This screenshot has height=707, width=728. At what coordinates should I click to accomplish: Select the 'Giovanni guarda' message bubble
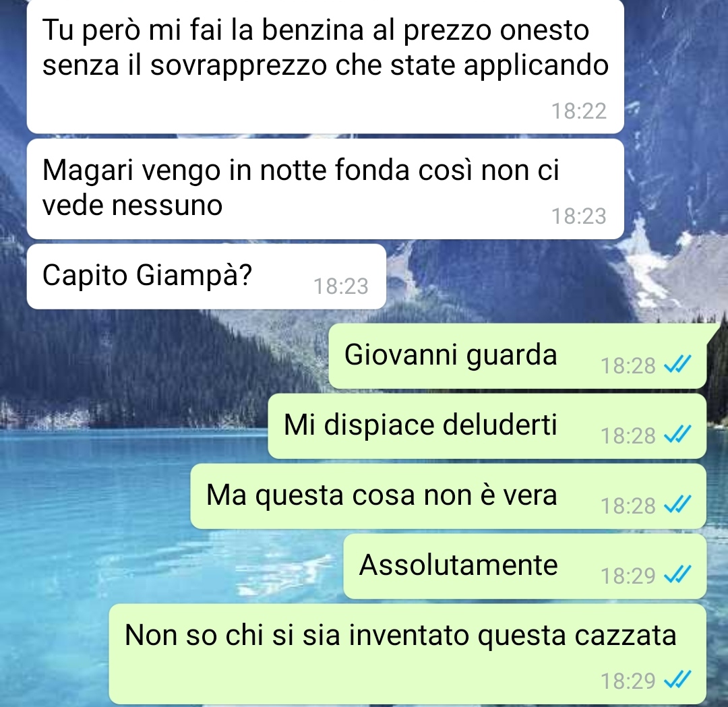tap(518, 356)
